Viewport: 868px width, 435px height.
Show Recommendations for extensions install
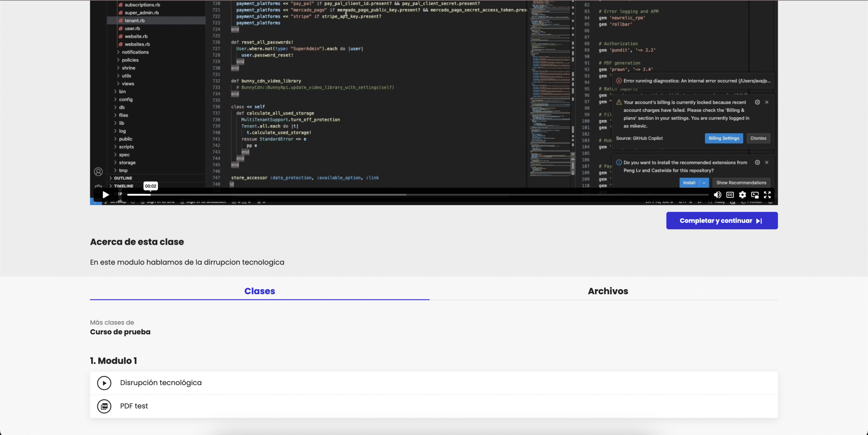pyautogui.click(x=742, y=182)
